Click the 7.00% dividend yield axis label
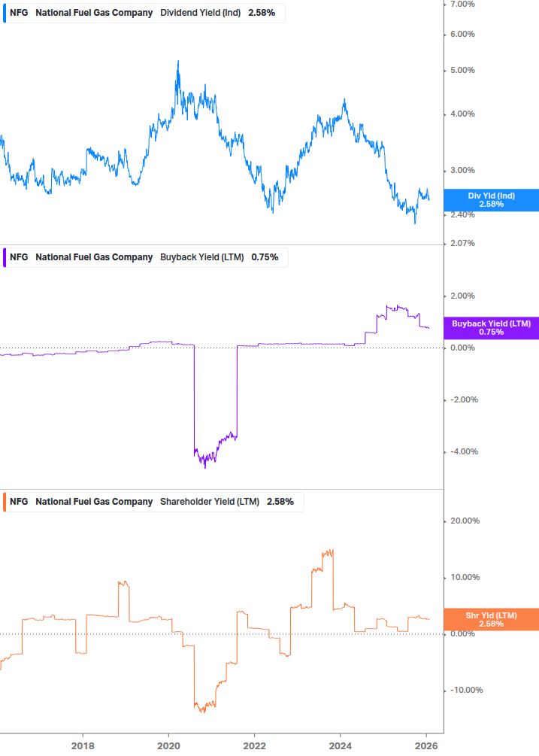This screenshot has height=756, width=539. (462, 5)
